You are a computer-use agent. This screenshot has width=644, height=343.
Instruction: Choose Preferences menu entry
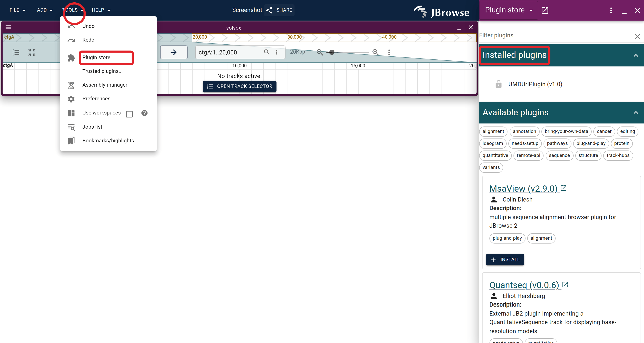(108, 99)
